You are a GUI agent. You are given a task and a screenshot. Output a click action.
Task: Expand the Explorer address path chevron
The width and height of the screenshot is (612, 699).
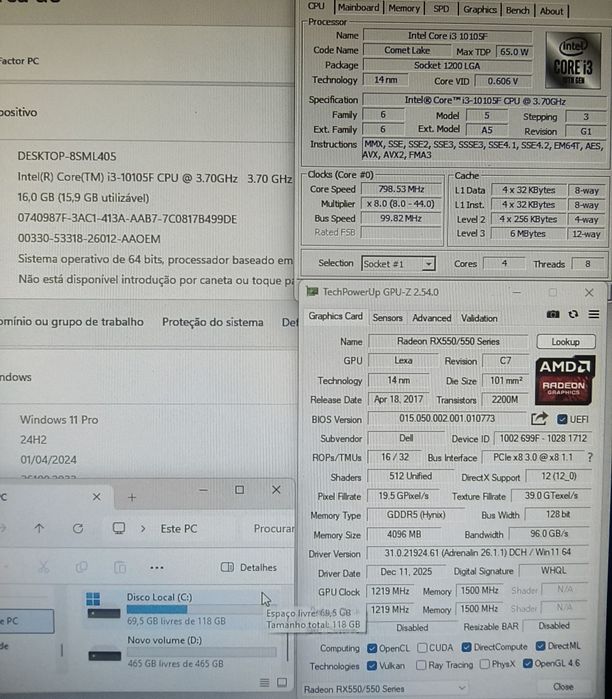(x=143, y=529)
